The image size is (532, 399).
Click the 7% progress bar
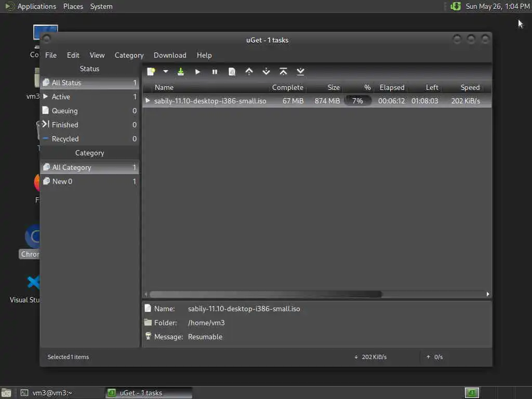[x=357, y=101]
